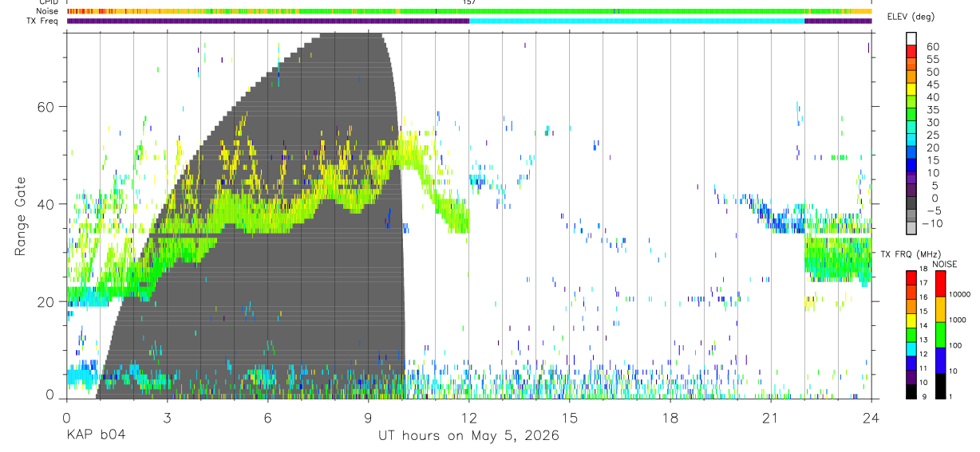Click the 18 tick on UT hours axis

pos(670,418)
